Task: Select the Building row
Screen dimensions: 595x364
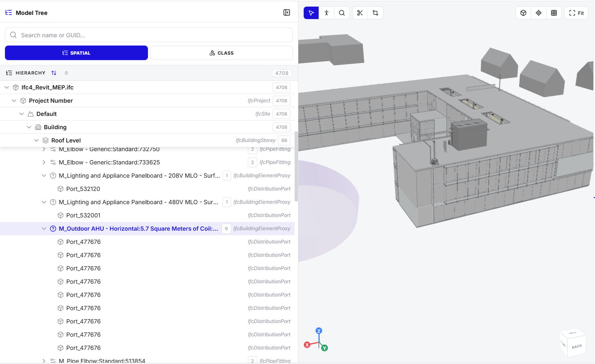Action: click(147, 127)
